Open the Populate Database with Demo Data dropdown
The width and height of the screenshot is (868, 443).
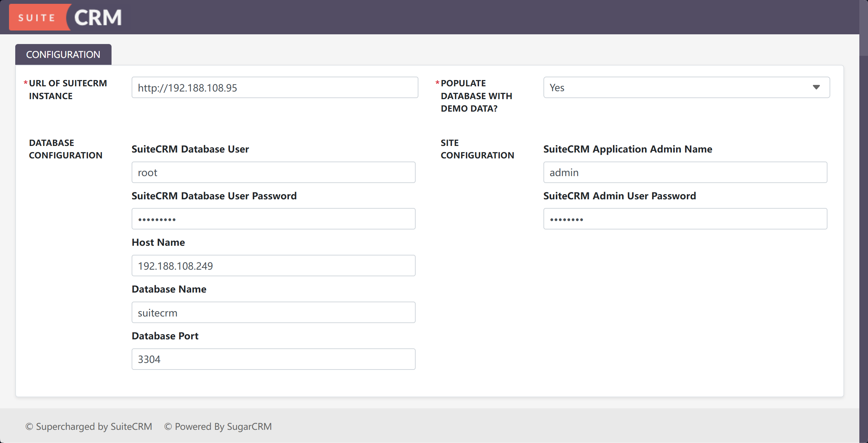pos(686,87)
